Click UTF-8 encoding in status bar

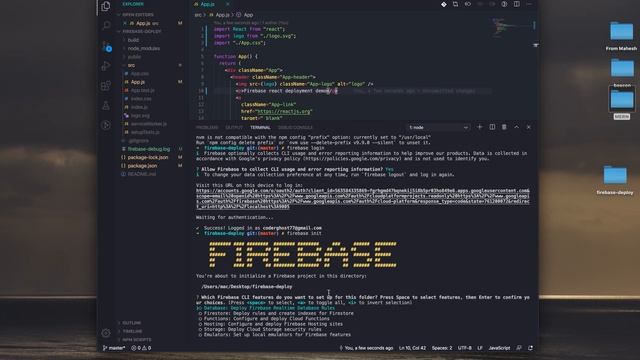point(464,348)
